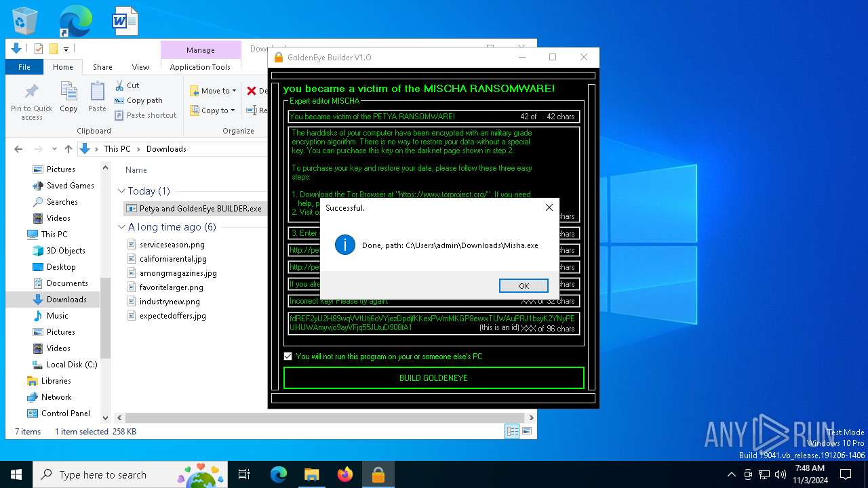The image size is (868, 488).
Task: Open Network in navigation pane
Action: pyautogui.click(x=49, y=397)
